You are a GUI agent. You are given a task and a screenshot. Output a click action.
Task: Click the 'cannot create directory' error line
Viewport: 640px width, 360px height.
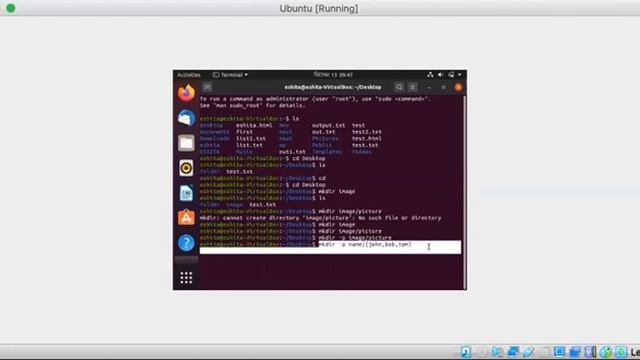[x=320, y=218]
